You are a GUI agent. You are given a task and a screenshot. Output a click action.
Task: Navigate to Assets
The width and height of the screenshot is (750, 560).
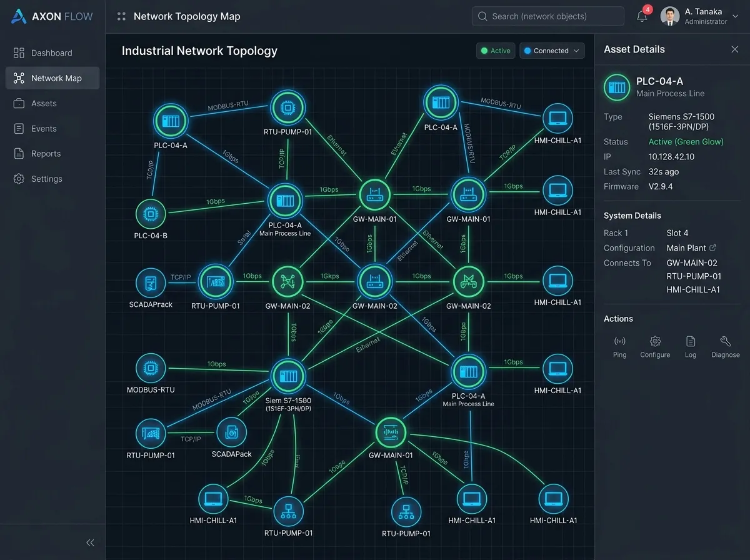pos(52,103)
